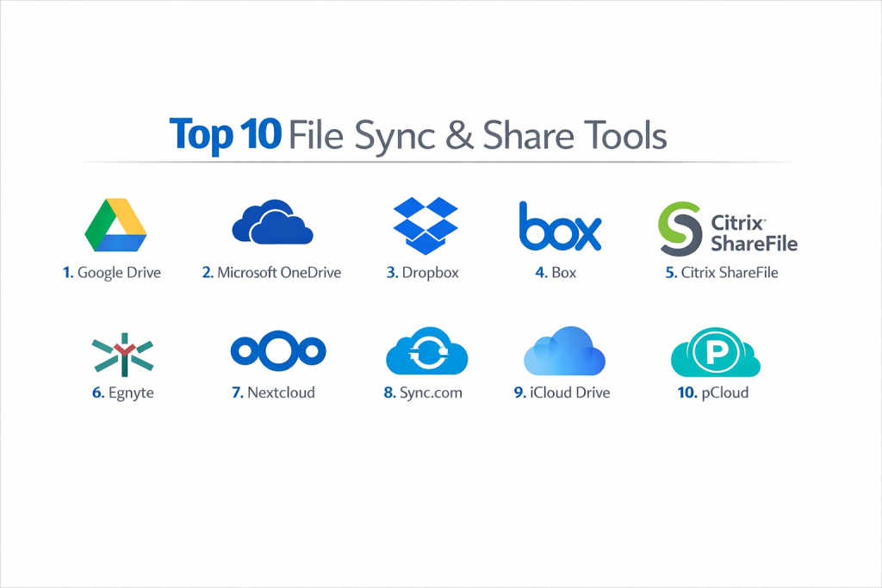Screen dimensions: 882x588
Task: Click the Nextcloud three-circles logo
Action: 278,351
